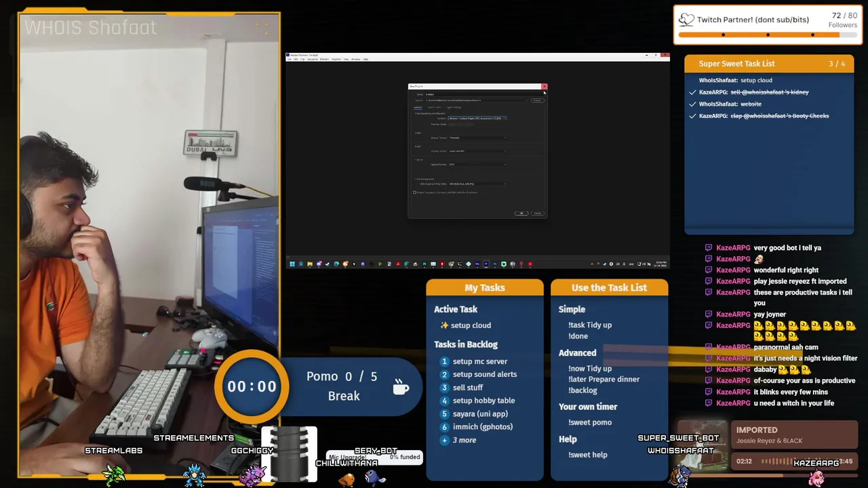Open the Graphics menu in Premiere Pro
The width and height of the screenshot is (868, 488).
coord(336,59)
